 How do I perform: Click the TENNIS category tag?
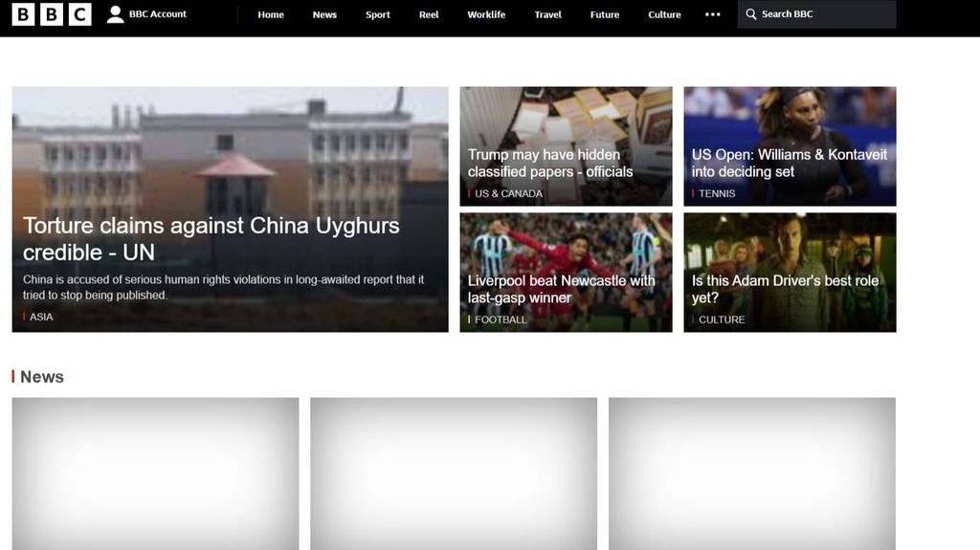tap(716, 194)
